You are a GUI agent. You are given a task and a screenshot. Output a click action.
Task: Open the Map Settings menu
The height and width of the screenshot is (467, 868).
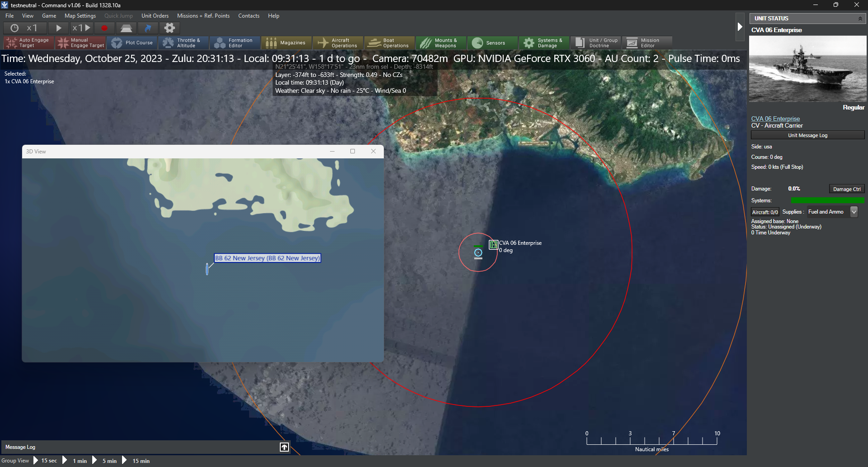click(80, 16)
